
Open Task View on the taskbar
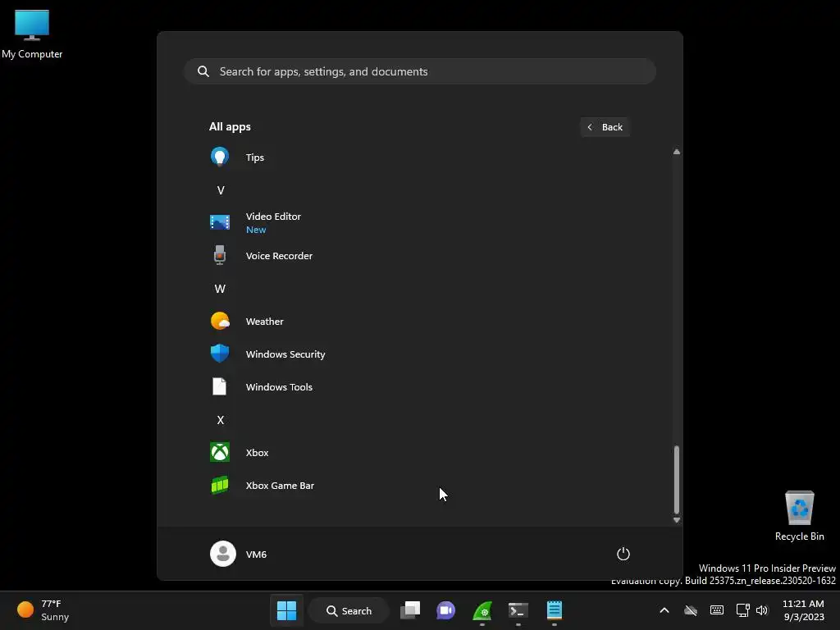pyautogui.click(x=410, y=610)
